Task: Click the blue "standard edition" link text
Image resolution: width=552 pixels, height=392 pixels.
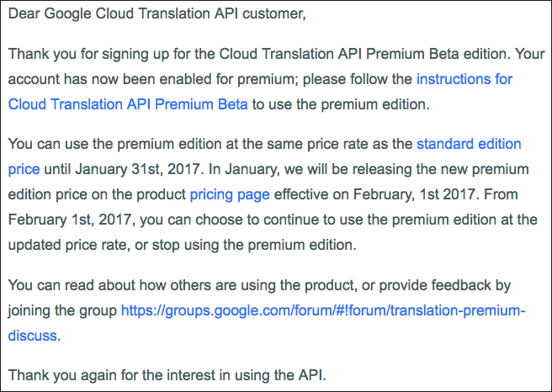Action: pos(469,145)
